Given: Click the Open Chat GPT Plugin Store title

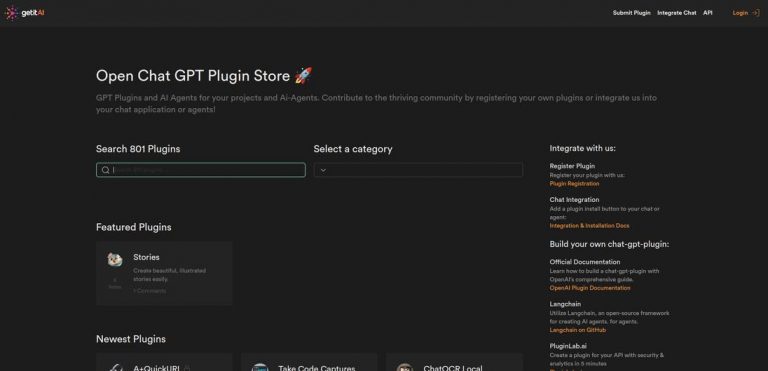Looking at the screenshot, I should 204,76.
